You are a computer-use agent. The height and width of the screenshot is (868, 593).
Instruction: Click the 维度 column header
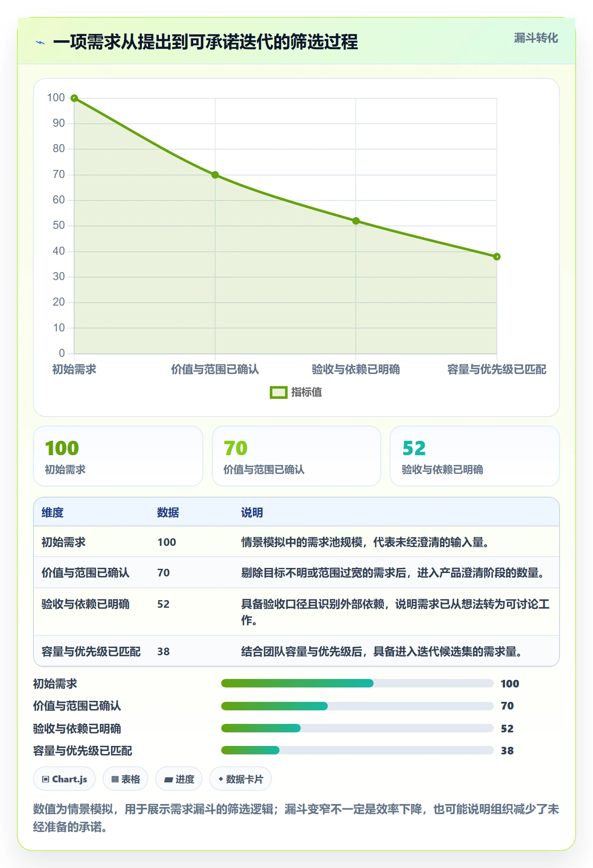[53, 512]
